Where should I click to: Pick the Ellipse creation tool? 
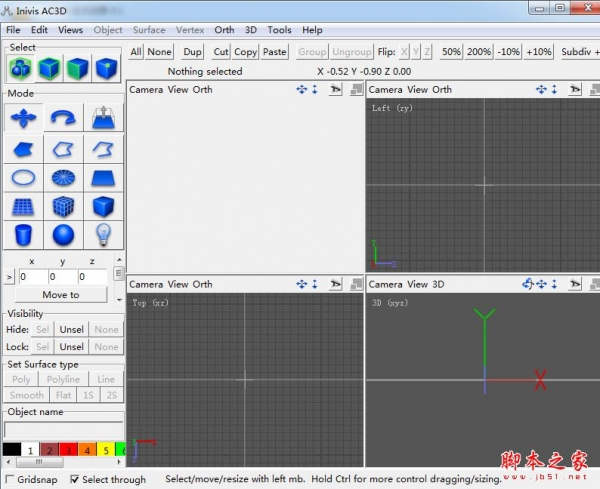pyautogui.click(x=24, y=178)
